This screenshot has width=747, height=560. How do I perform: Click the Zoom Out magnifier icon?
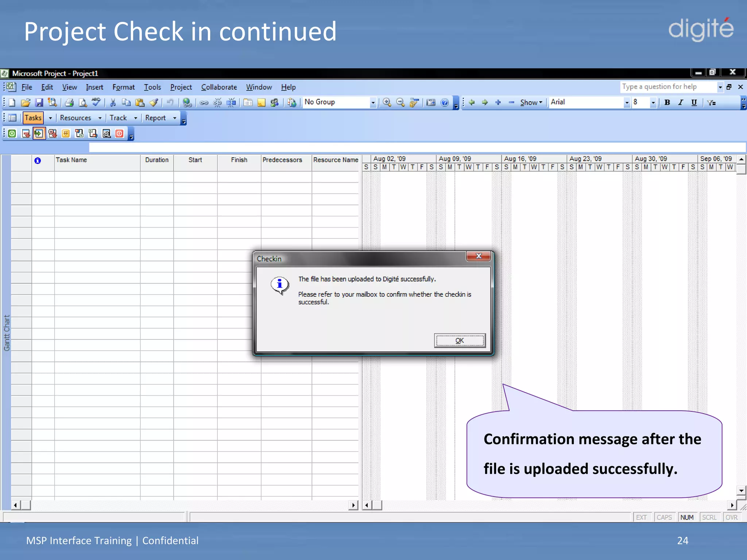click(400, 102)
